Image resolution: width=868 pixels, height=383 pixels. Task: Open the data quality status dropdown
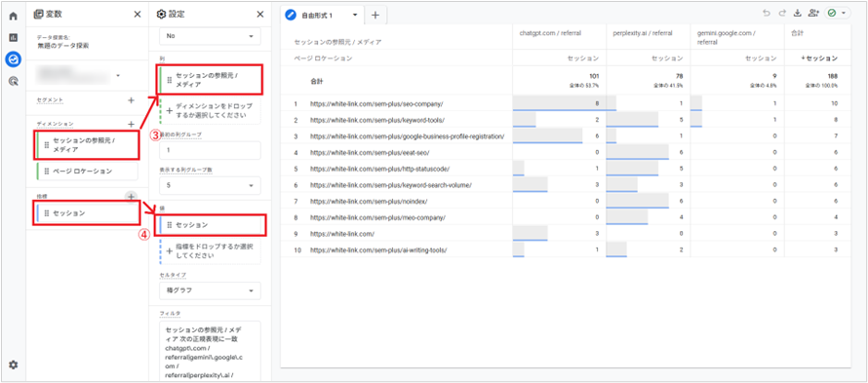point(838,14)
